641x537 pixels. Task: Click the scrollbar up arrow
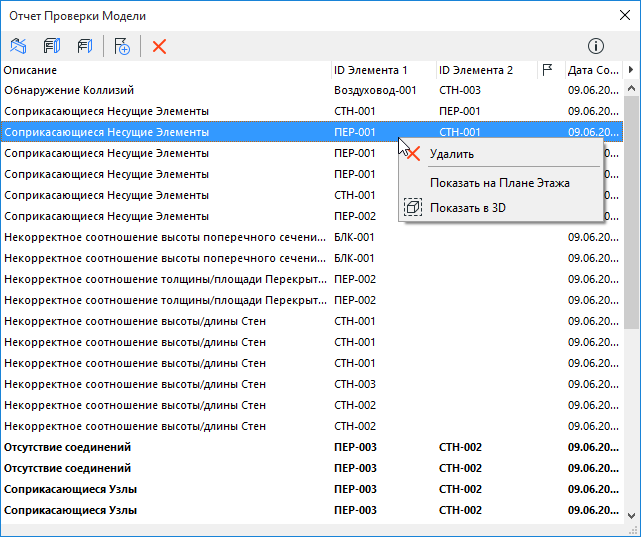coord(631,88)
